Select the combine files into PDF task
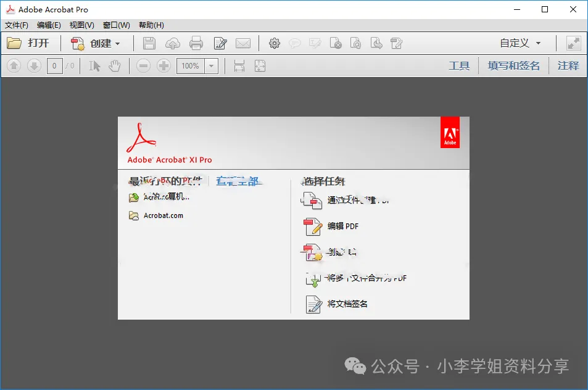 [x=366, y=278]
